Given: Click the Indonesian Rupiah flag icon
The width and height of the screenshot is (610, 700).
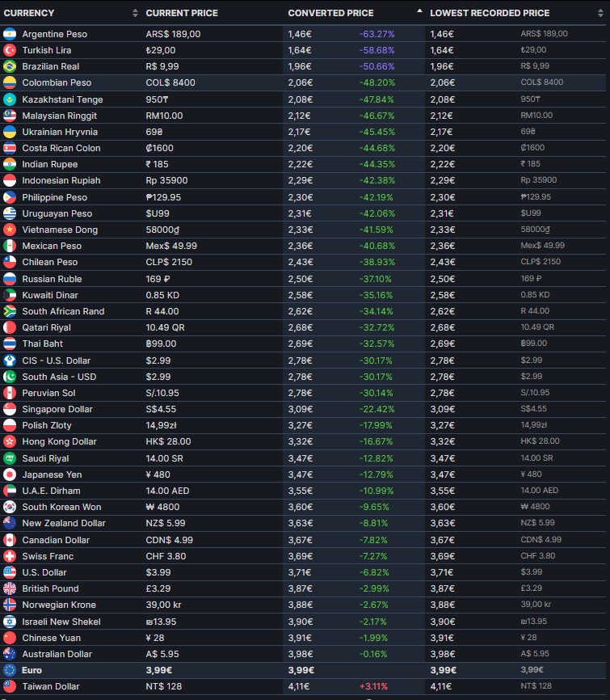Looking at the screenshot, I should coord(10,180).
